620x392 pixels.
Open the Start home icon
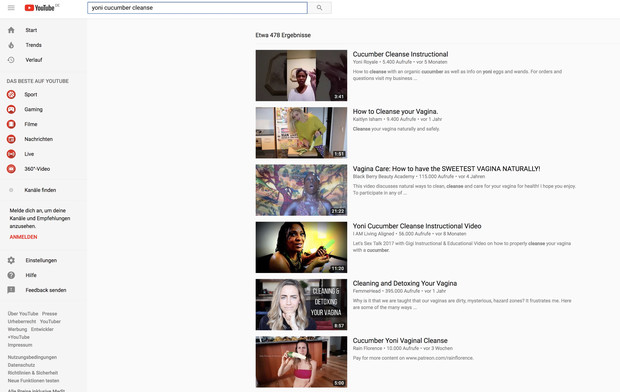click(x=11, y=30)
